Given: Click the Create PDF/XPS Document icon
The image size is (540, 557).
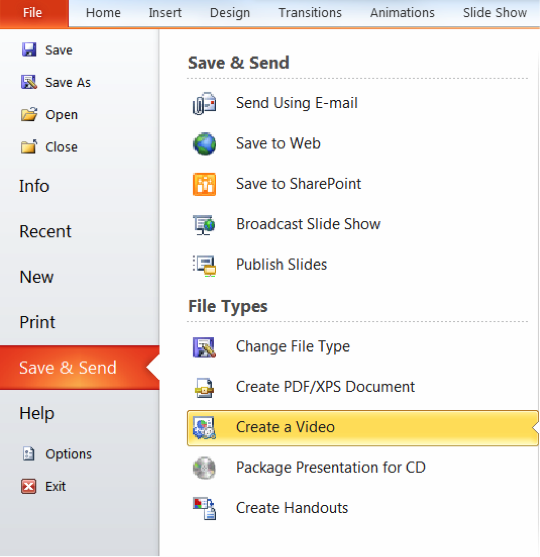Looking at the screenshot, I should (x=204, y=388).
